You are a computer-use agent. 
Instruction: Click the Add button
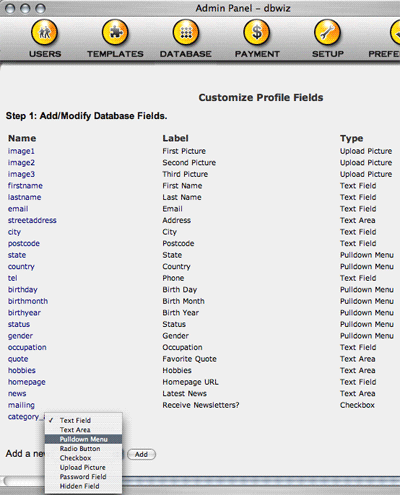click(x=141, y=454)
